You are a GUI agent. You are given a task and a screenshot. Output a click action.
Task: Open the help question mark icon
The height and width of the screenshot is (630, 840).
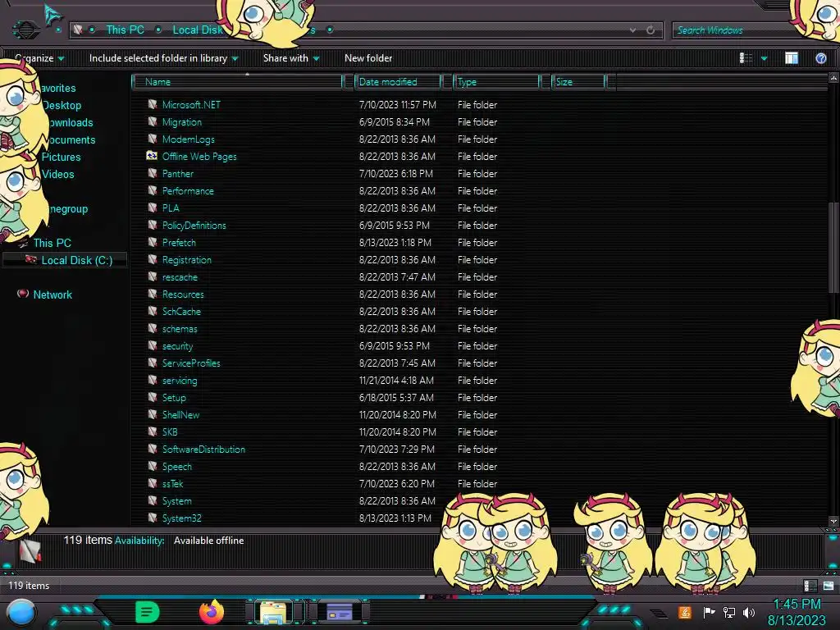820,58
